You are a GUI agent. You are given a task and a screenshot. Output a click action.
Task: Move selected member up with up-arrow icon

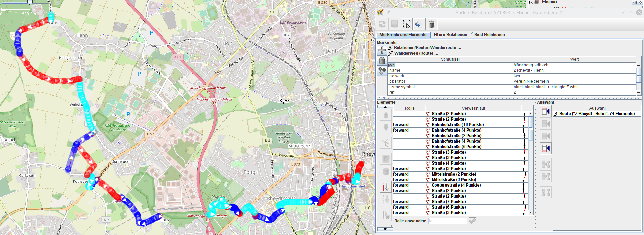tap(386, 115)
